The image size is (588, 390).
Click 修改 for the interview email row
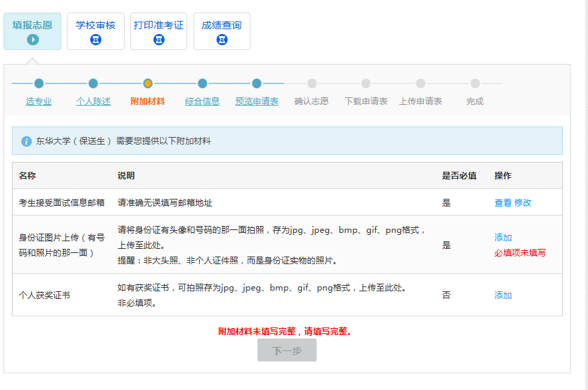523,203
